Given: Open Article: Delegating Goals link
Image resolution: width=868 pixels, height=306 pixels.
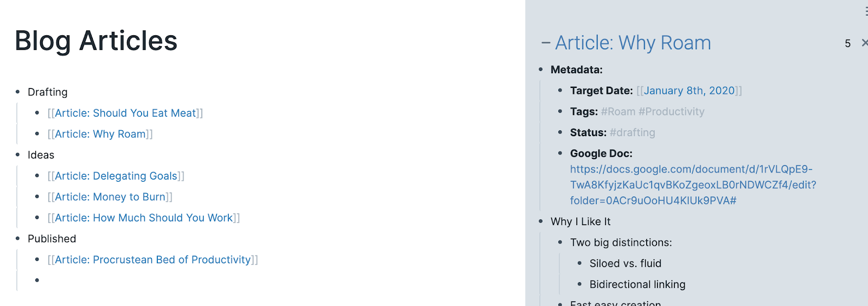Looking at the screenshot, I should click(116, 176).
